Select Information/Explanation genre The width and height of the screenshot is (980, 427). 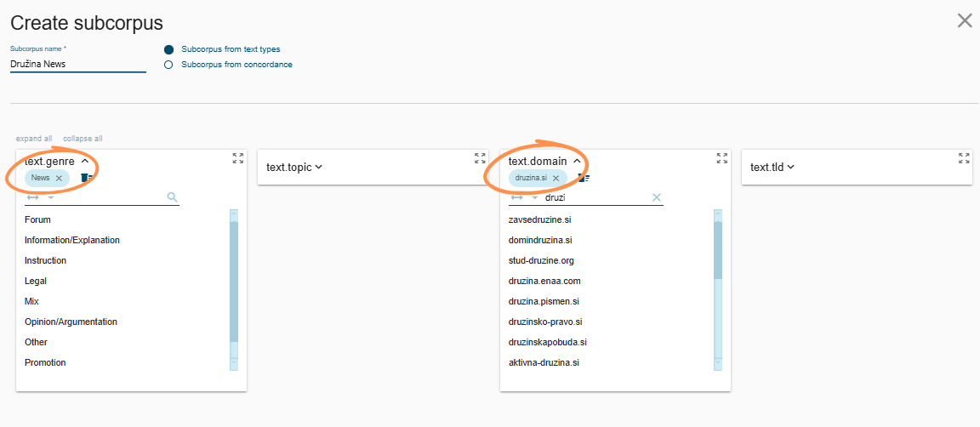coord(71,240)
